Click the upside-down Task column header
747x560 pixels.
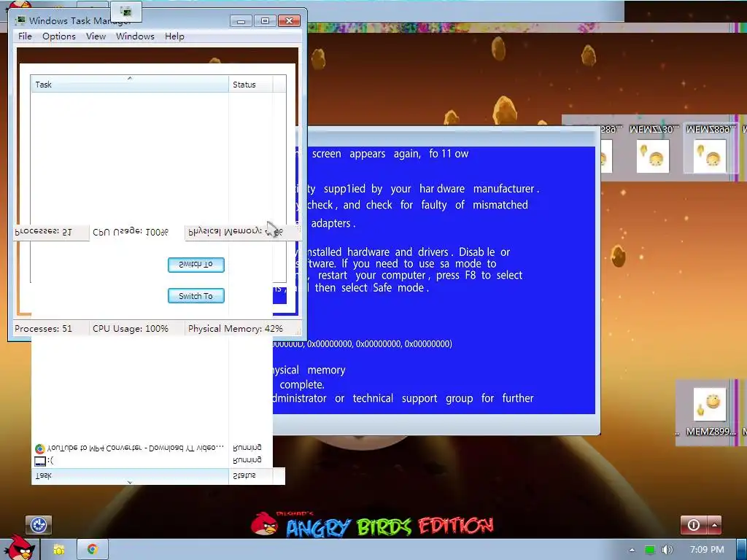coord(130,475)
